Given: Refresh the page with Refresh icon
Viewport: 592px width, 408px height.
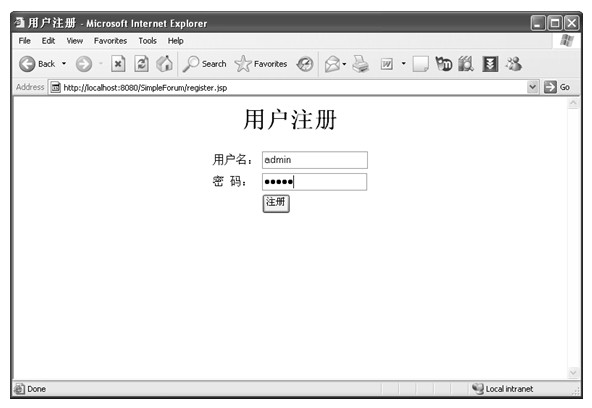Looking at the screenshot, I should click(x=141, y=64).
